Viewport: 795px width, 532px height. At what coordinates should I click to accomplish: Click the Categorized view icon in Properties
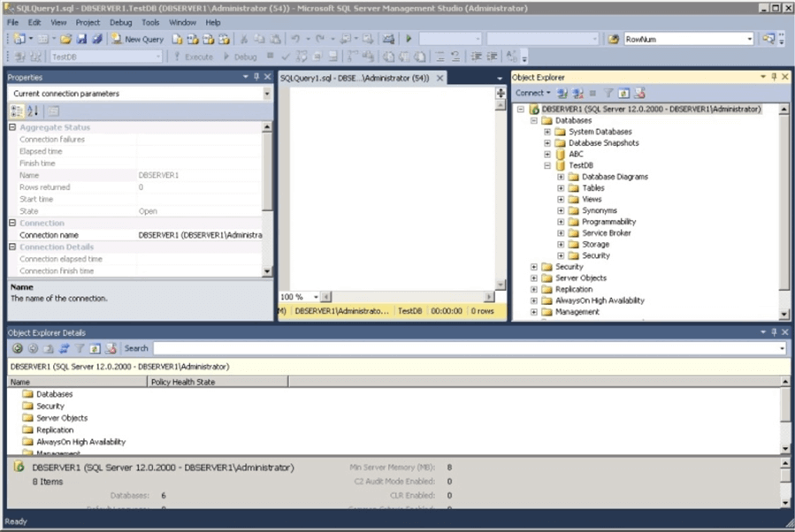click(17, 111)
